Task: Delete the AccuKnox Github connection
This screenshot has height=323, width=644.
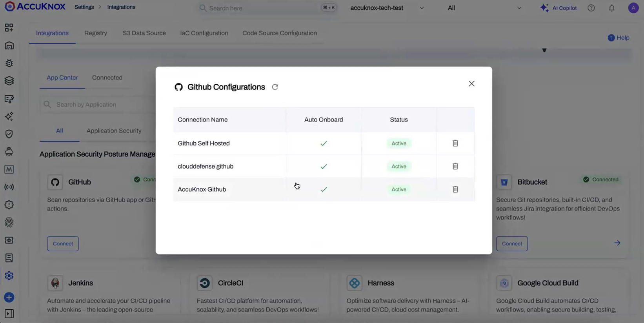Action: click(x=455, y=189)
